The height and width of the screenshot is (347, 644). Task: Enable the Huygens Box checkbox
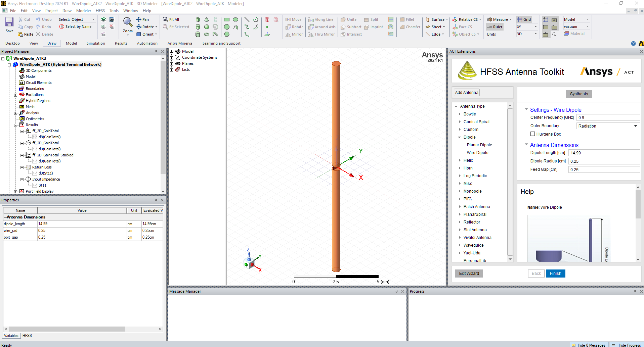pos(532,134)
